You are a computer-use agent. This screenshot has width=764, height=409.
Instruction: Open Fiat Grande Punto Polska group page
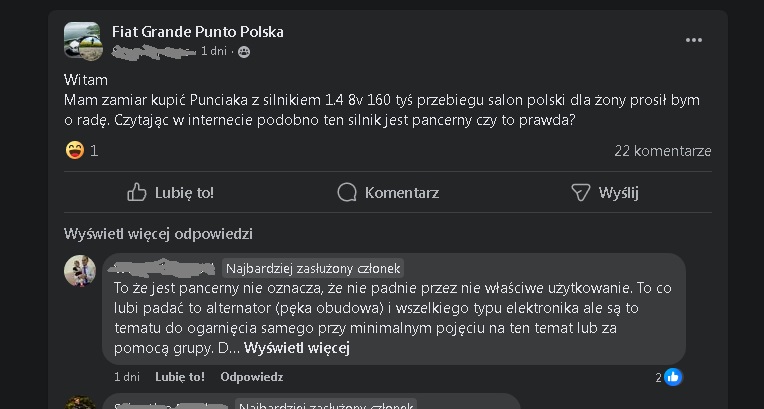point(197,32)
